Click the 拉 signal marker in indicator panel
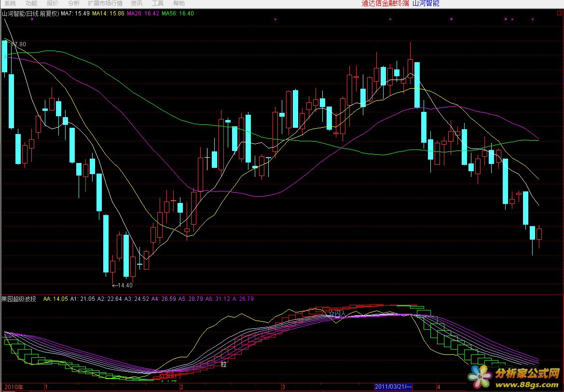The image size is (564, 392). click(224, 365)
